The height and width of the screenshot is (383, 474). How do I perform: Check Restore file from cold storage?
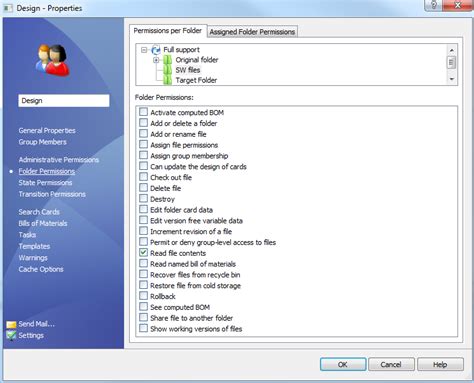(x=143, y=285)
